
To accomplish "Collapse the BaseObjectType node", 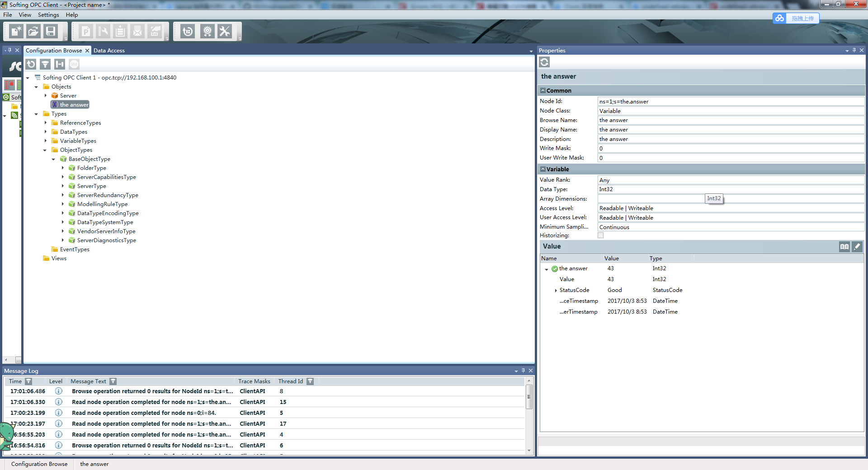I will 54,159.
